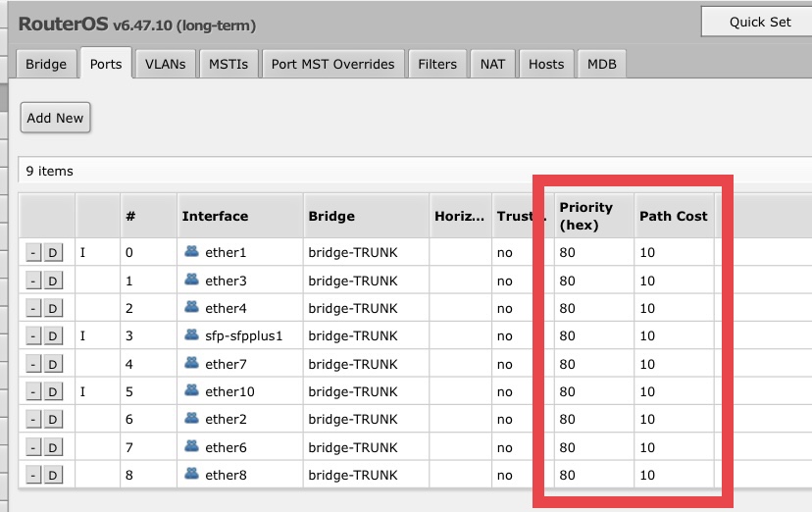The image size is (812, 512).
Task: Click the RouterOS title text
Action: pos(63,24)
